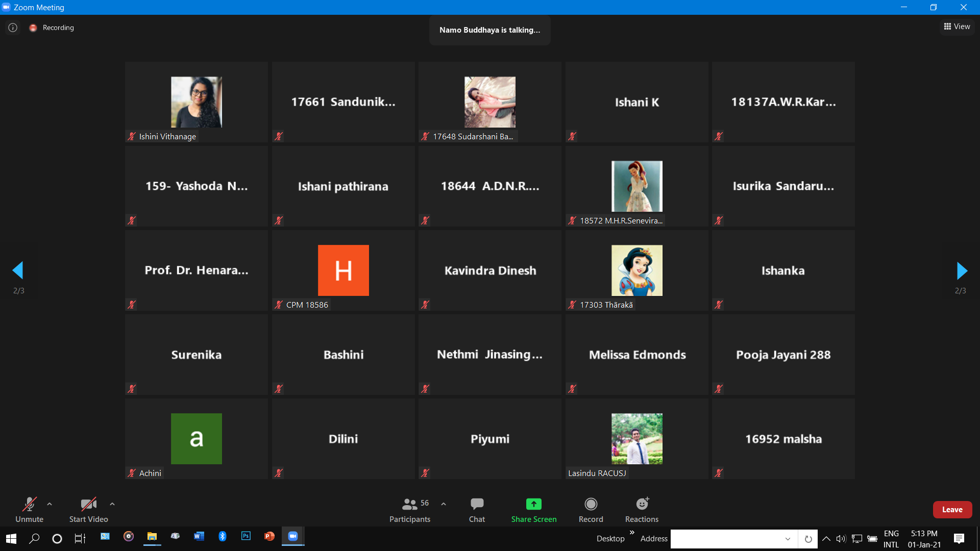Open Photoshop from taskbar
This screenshot has width=980, height=551.
(246, 537)
